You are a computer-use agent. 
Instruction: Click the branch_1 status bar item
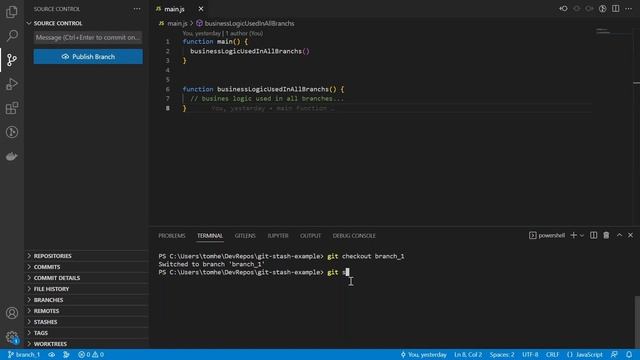click(24, 355)
